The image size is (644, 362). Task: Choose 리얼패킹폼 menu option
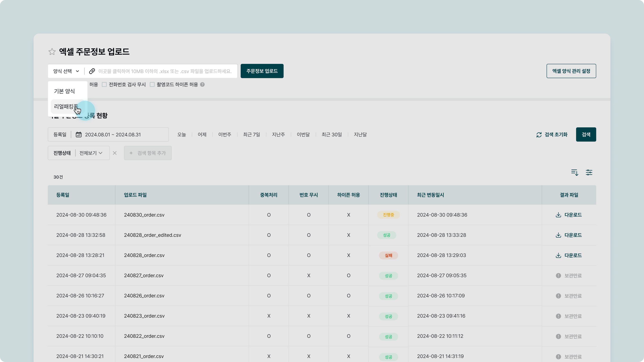(x=65, y=106)
